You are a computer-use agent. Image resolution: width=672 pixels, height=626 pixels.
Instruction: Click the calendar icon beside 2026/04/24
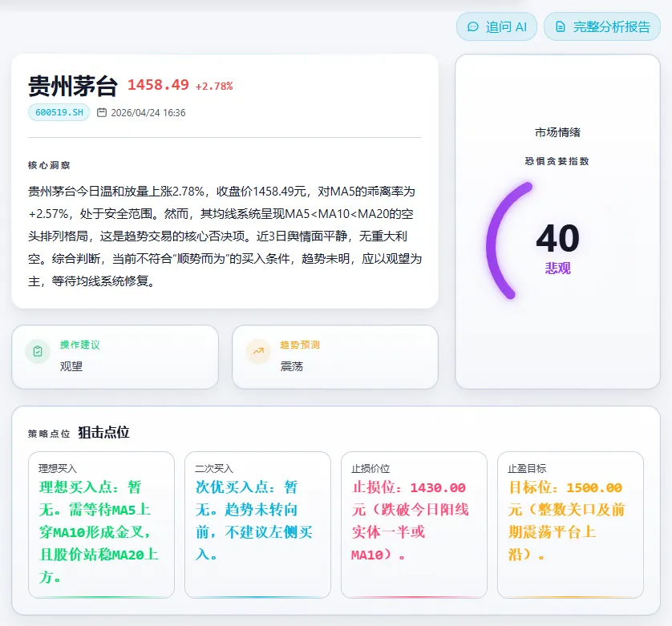coord(102,113)
